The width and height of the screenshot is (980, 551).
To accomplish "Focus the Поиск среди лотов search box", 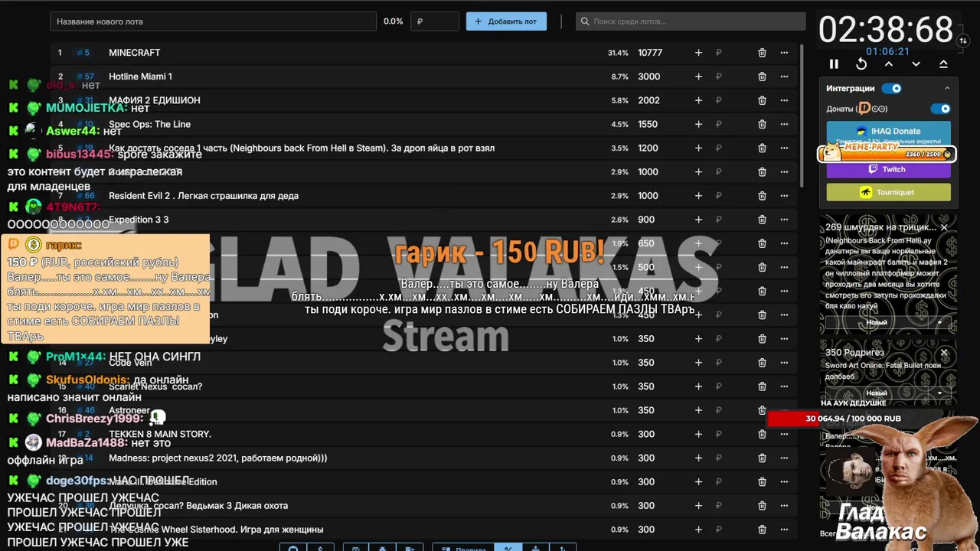I will pos(691,21).
